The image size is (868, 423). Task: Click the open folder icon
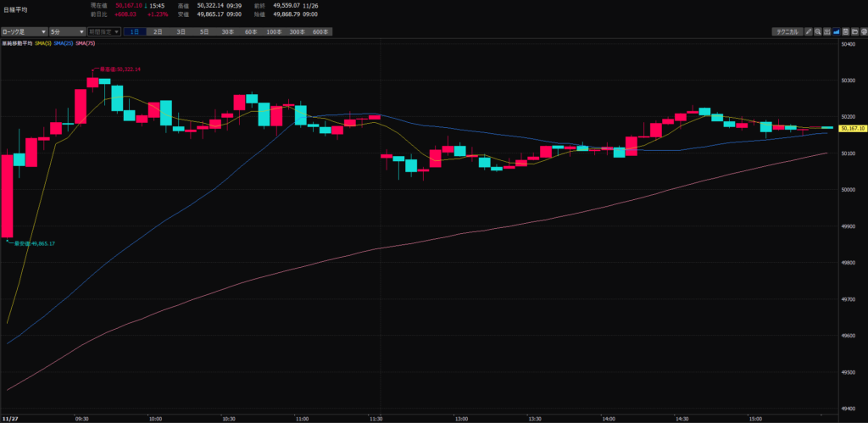pyautogui.click(x=854, y=31)
